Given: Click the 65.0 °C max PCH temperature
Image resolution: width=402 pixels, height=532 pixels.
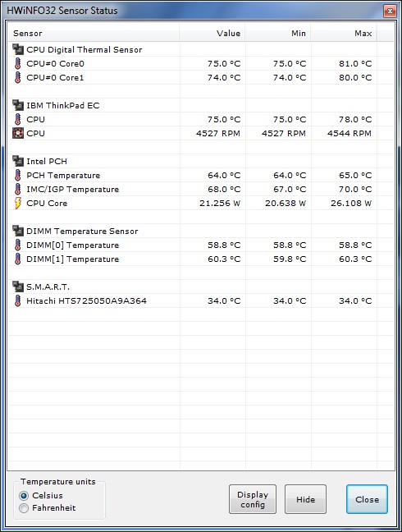Looking at the screenshot, I should coord(355,176).
